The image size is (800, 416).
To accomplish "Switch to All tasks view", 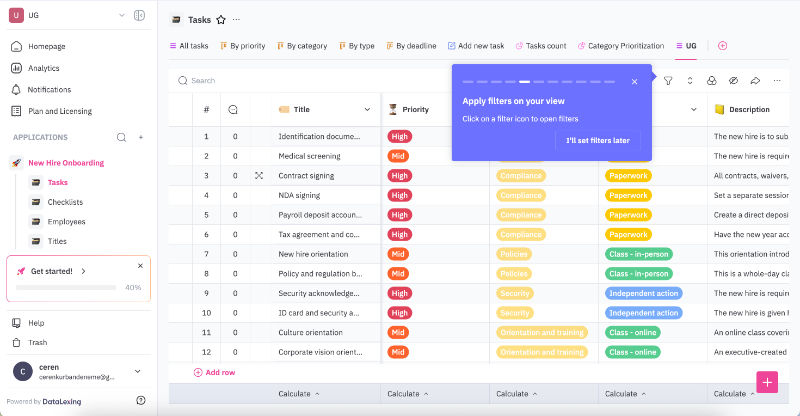I will click(189, 46).
